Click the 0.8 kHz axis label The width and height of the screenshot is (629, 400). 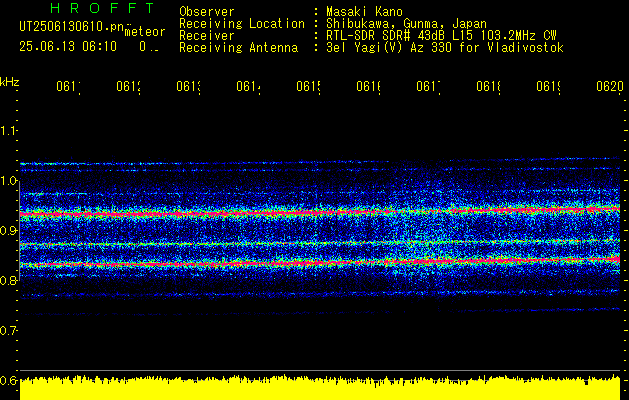8,280
